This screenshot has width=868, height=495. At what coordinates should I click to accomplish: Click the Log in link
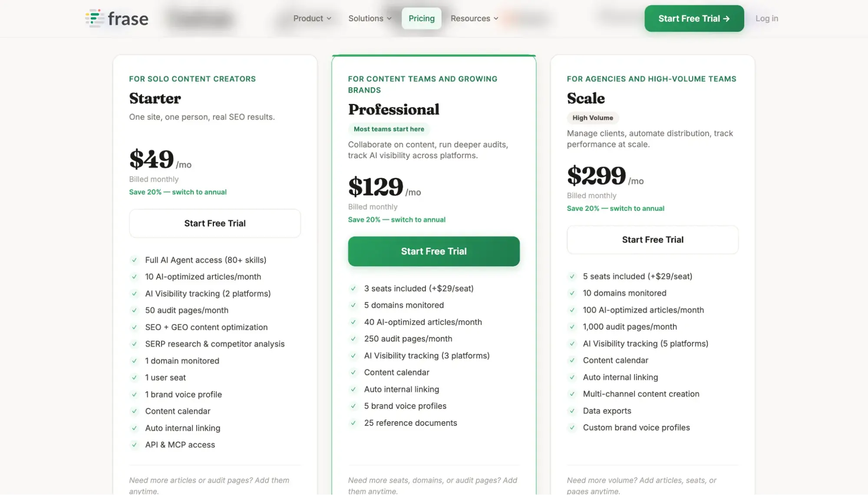[766, 18]
